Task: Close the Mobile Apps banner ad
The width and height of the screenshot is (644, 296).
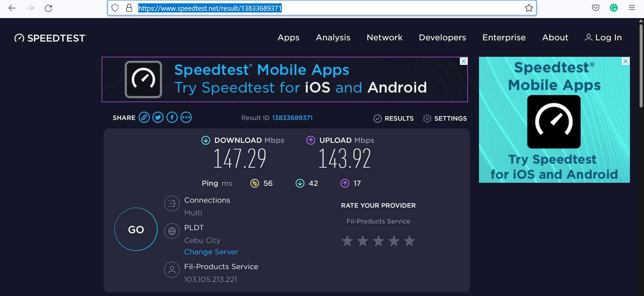Action: [x=464, y=61]
